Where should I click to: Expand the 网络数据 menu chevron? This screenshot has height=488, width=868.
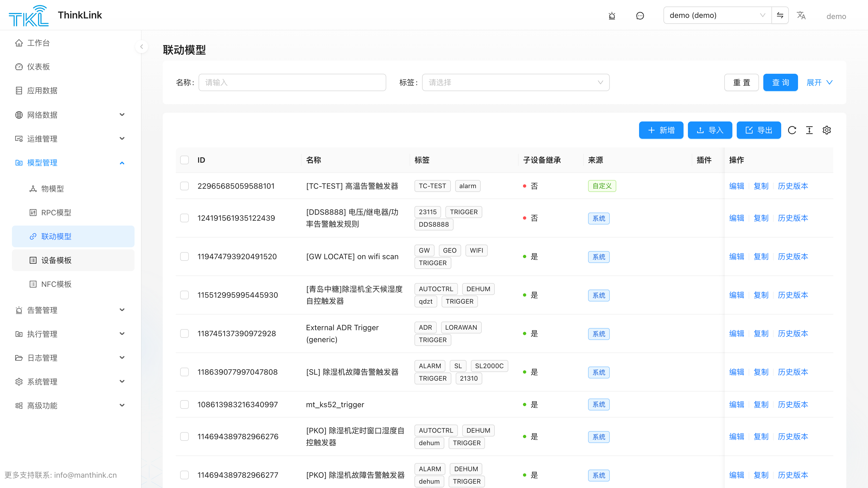click(122, 114)
